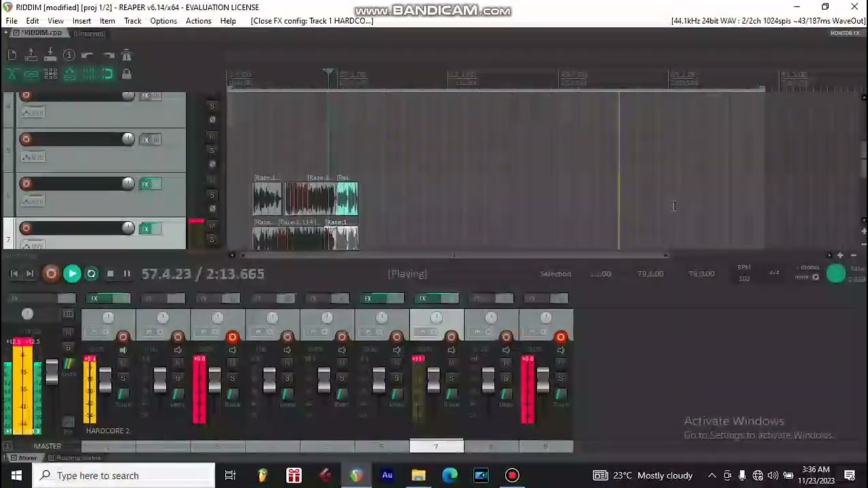868x488 pixels.
Task: Toggle the grid lines icon
Action: 88,75
